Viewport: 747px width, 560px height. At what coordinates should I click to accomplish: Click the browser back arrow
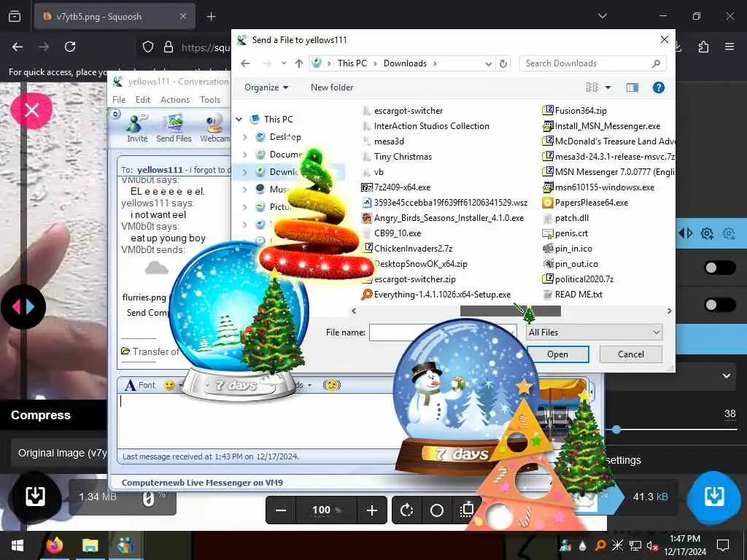[18, 47]
